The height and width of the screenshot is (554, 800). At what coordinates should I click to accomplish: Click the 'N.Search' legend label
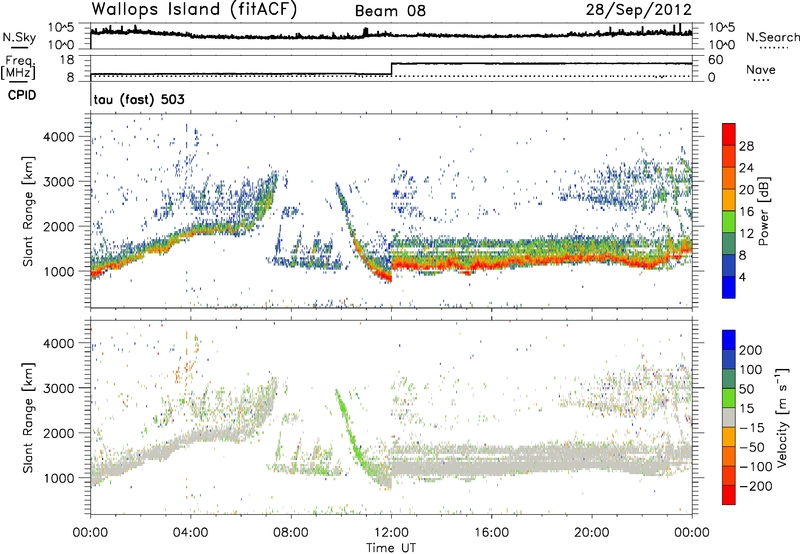tap(773, 37)
